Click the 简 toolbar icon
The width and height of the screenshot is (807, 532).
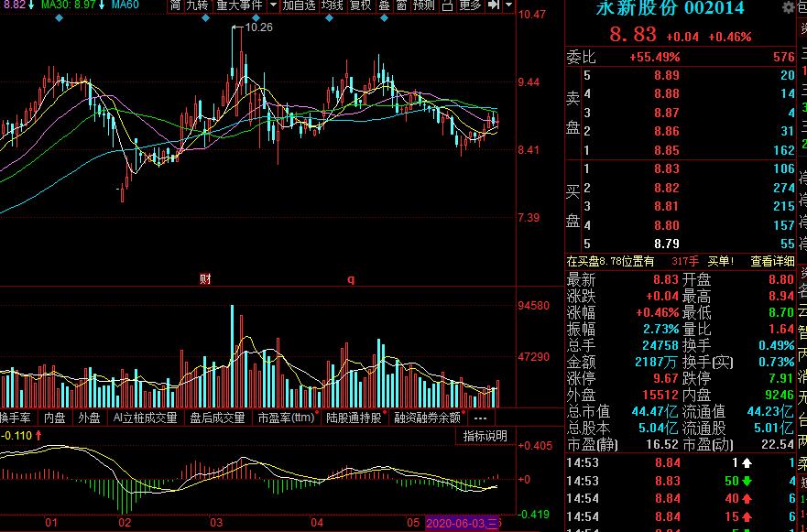pos(175,5)
